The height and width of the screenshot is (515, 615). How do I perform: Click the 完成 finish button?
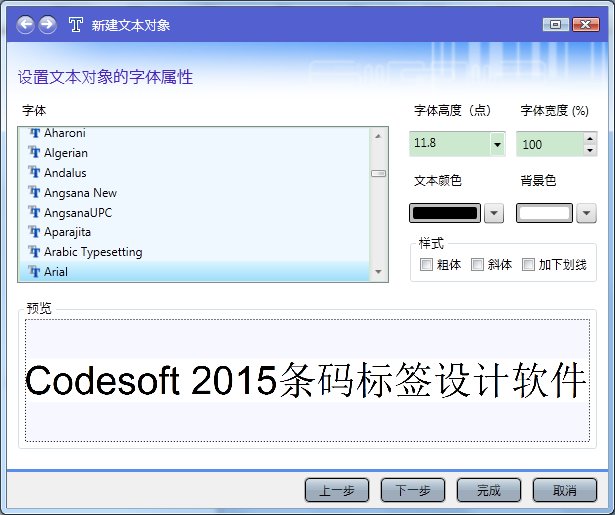[x=489, y=490]
